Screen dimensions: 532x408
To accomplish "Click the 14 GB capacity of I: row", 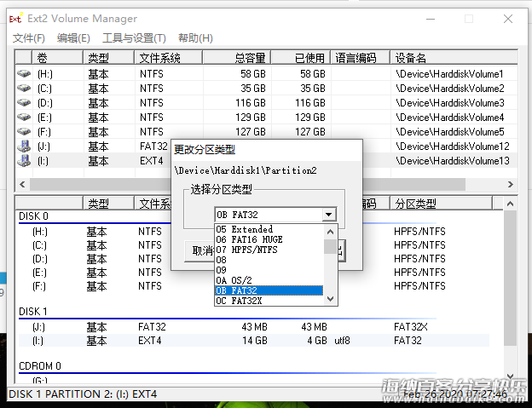I will tap(254, 340).
